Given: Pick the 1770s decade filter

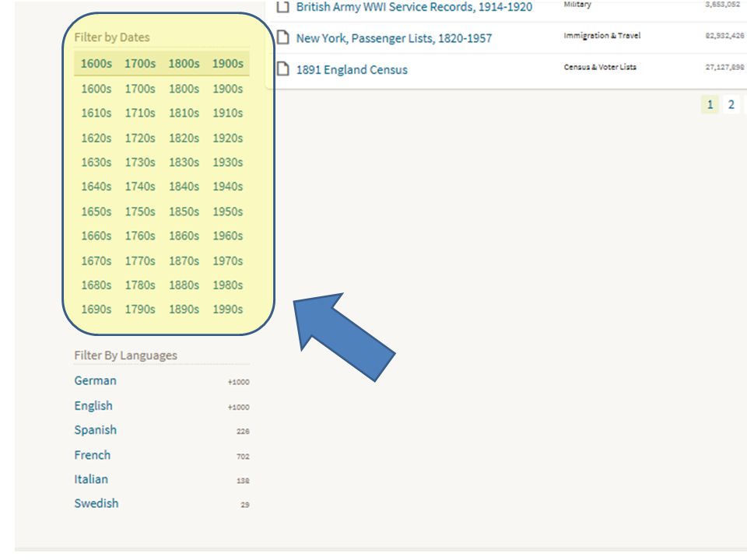Looking at the screenshot, I should pos(140,261).
